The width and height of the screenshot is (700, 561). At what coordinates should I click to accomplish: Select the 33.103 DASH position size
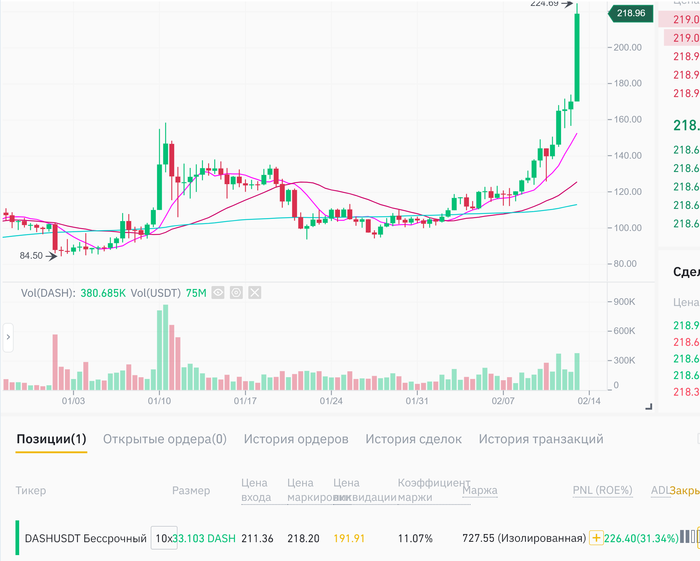(204, 538)
